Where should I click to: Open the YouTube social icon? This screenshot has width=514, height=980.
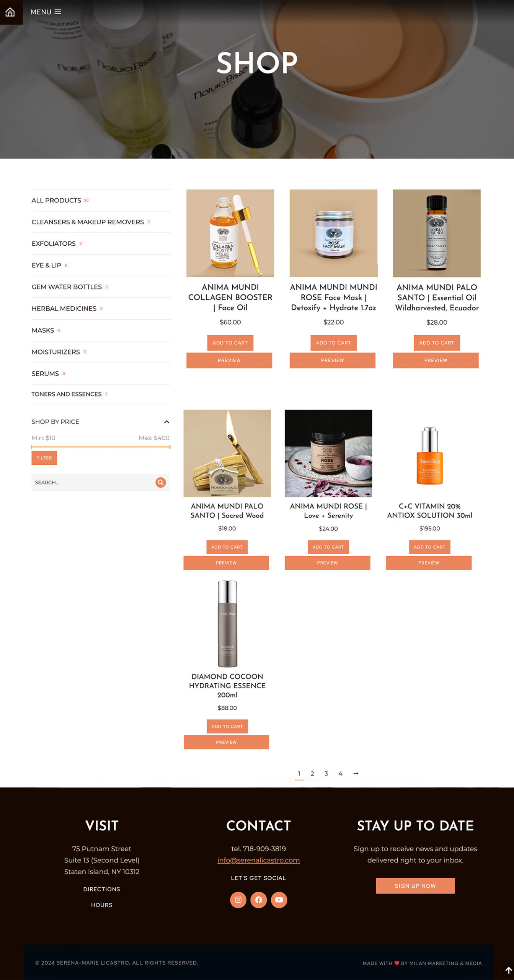(279, 900)
